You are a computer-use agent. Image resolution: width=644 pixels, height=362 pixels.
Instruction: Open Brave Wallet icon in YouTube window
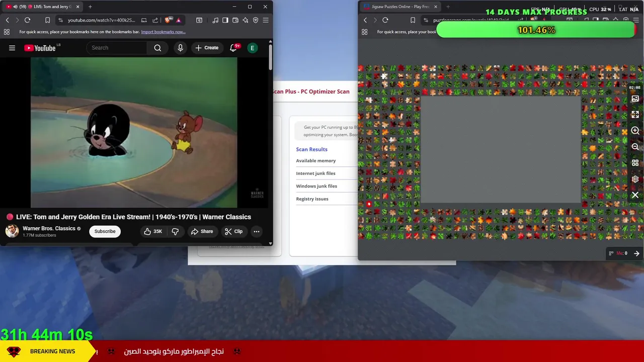point(235,20)
